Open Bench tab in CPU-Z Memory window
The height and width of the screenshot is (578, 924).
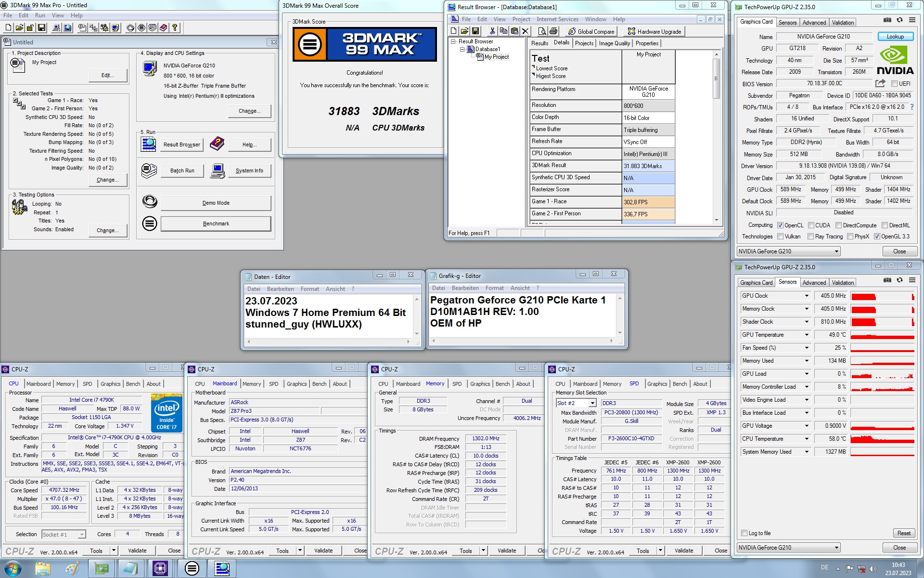point(502,384)
